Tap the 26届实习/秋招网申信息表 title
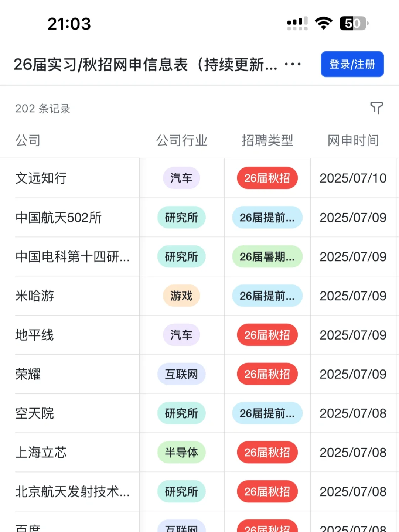399x532 pixels. [145, 65]
